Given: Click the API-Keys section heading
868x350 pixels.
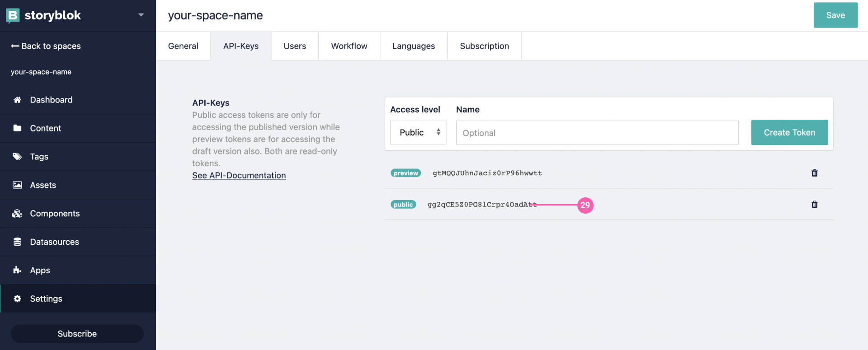Looking at the screenshot, I should click(x=211, y=103).
